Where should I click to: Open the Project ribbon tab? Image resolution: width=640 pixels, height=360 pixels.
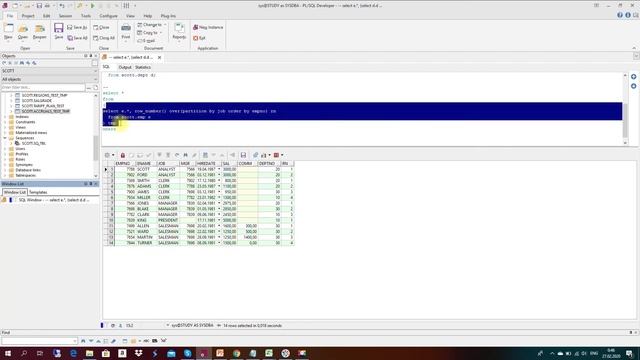coord(28,16)
